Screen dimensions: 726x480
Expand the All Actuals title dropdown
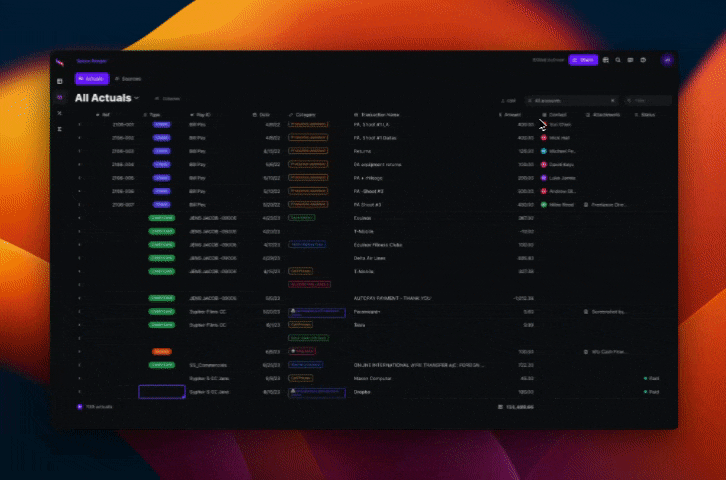pyautogui.click(x=137, y=98)
